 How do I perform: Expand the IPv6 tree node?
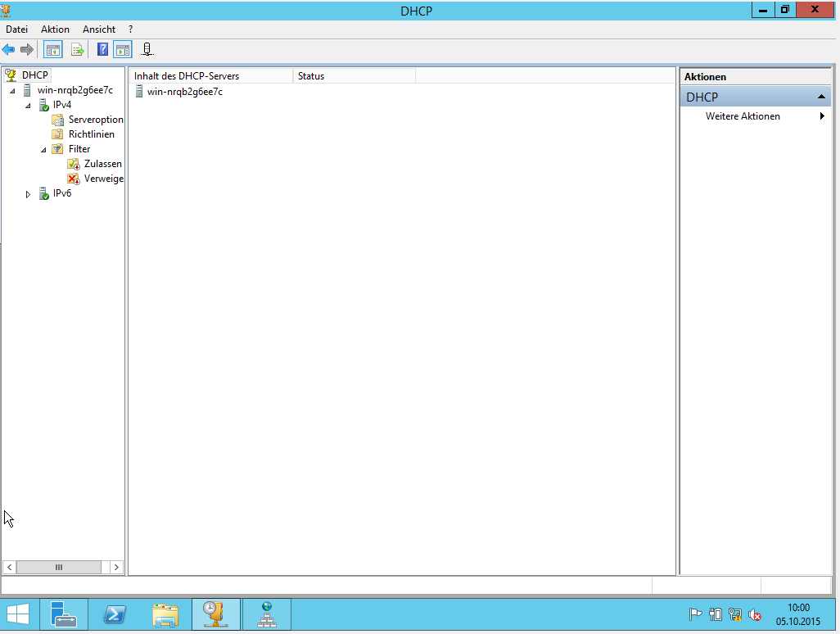click(28, 194)
